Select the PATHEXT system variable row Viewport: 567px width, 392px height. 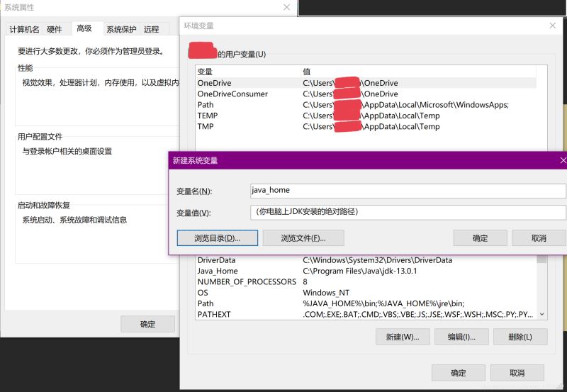coord(366,314)
